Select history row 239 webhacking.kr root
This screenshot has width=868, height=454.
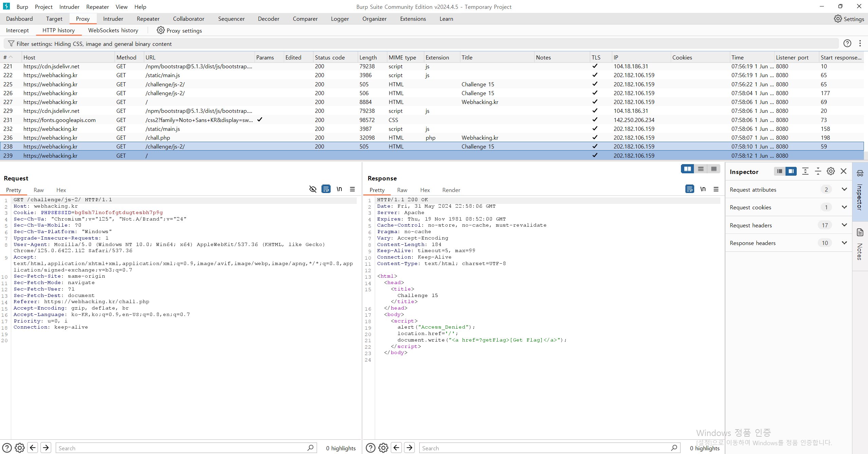point(432,156)
